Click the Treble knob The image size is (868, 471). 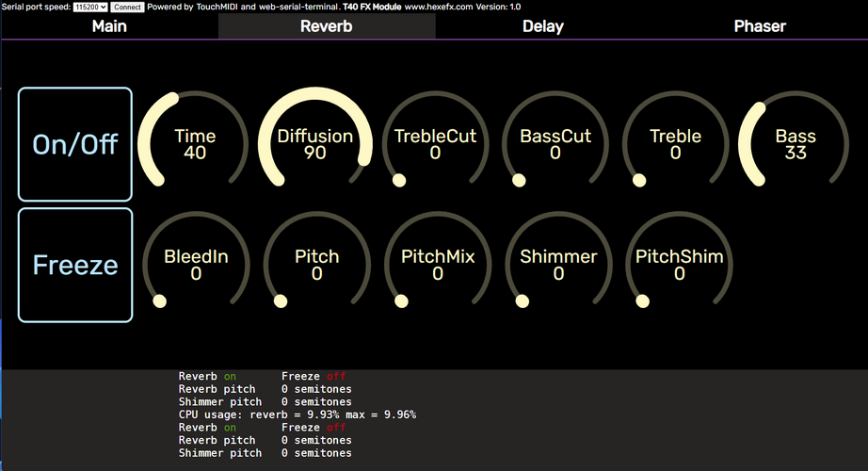click(x=675, y=144)
